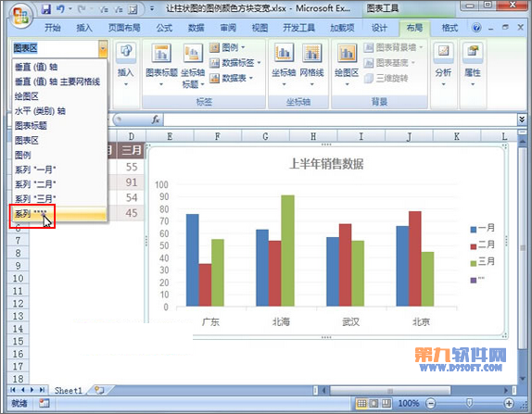This screenshot has width=532, height=414.
Task: Expand the 数据标签 dropdown arrow
Action: [259, 63]
